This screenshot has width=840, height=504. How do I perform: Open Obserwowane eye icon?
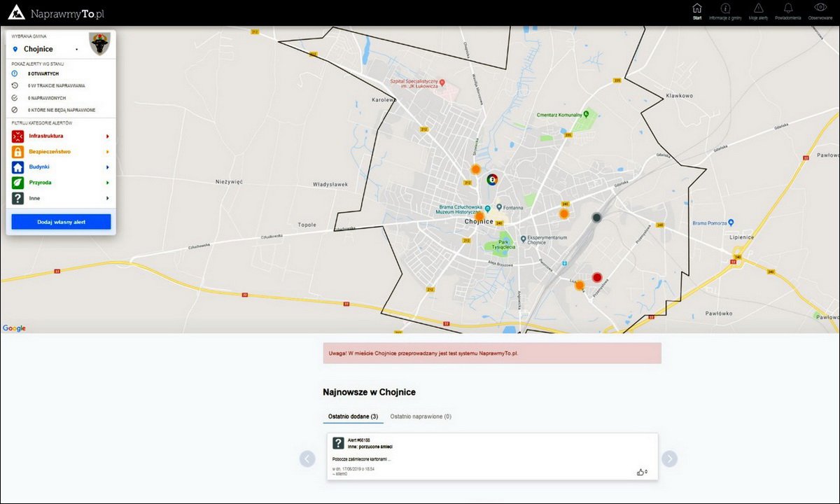coord(820,9)
